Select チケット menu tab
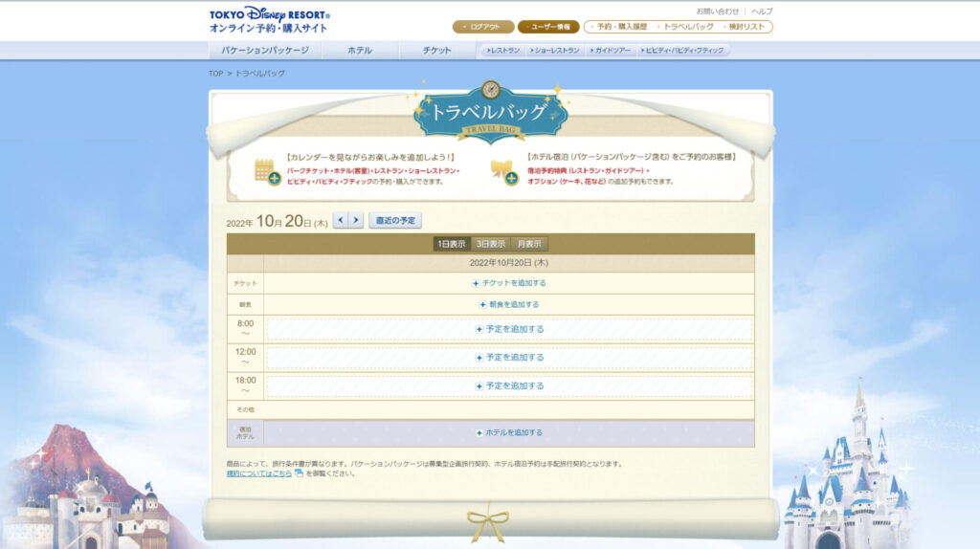 [436, 50]
